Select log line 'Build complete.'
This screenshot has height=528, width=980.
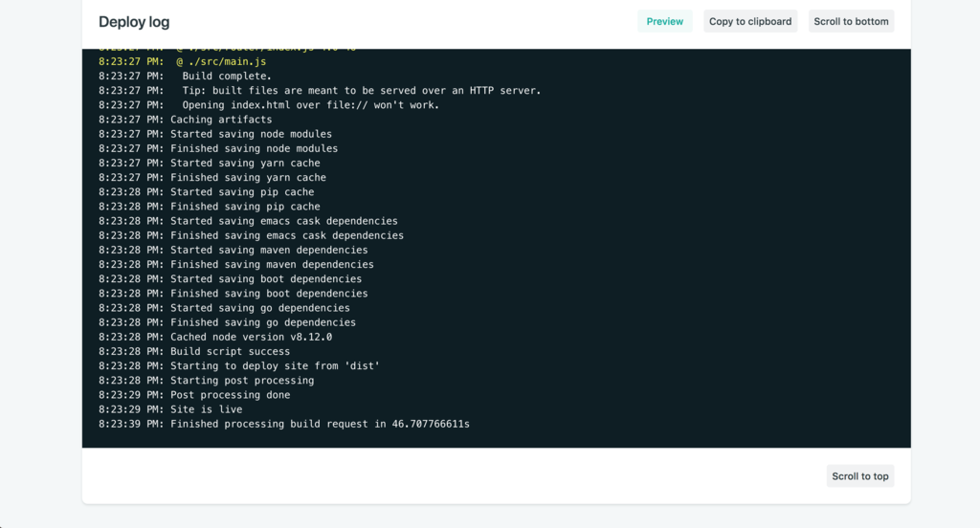185,77
